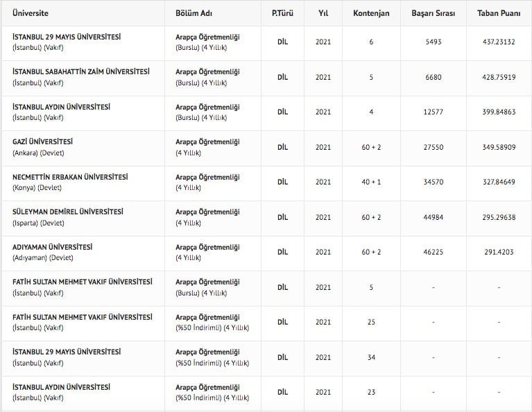Open İstanbul 29 Mayıs Üniversitesi with 437.23132 score
Screen dimensions: 532x412
67,37
